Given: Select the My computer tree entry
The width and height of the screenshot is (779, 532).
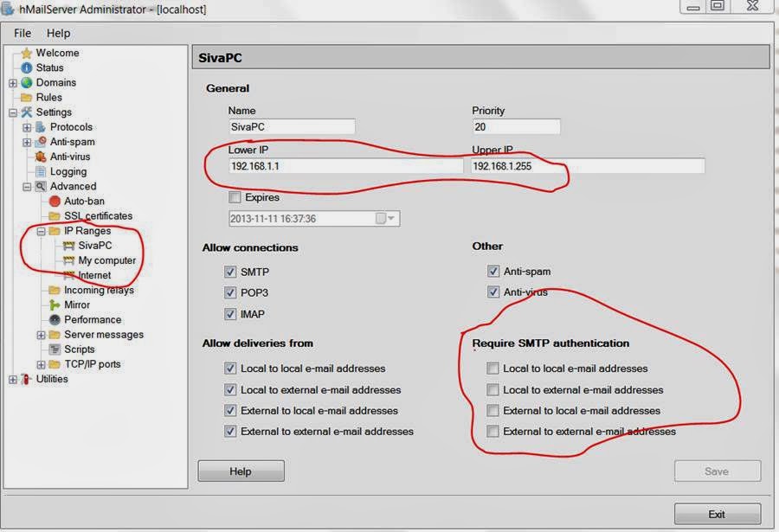Looking at the screenshot, I should click(106, 260).
